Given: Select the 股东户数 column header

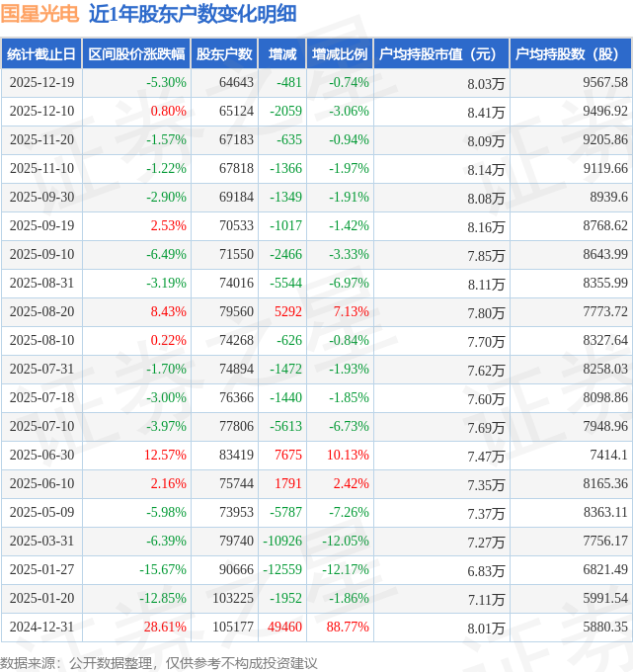Looking at the screenshot, I should [x=224, y=54].
